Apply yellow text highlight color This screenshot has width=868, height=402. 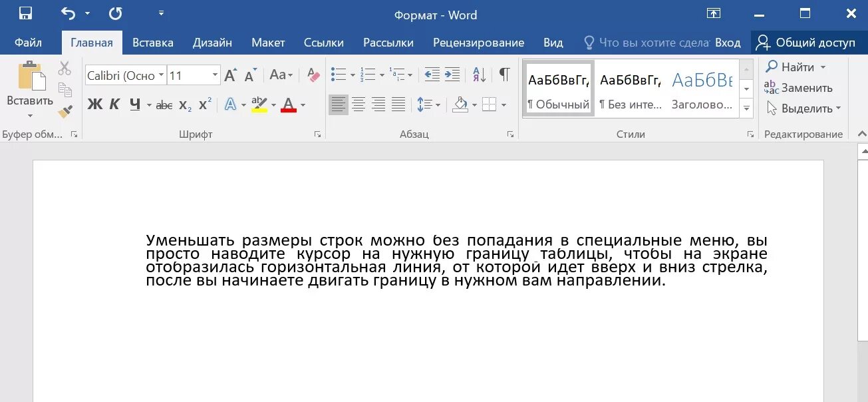pyautogui.click(x=259, y=104)
